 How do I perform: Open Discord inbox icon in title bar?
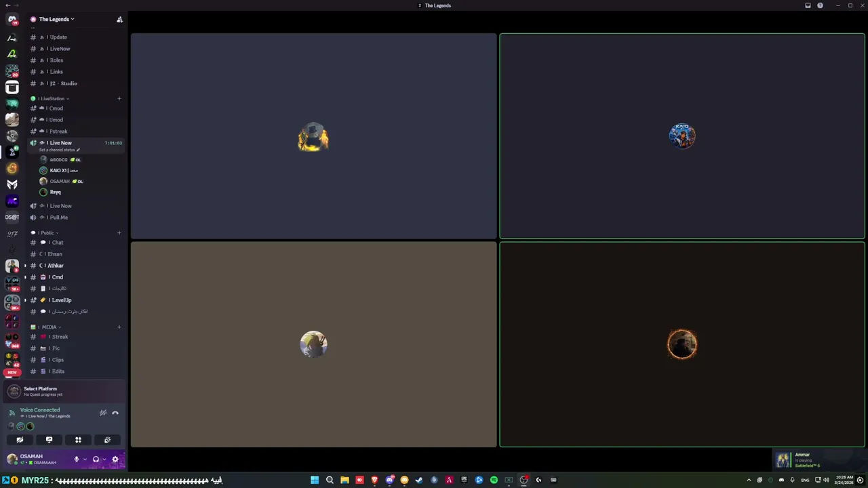click(808, 5)
